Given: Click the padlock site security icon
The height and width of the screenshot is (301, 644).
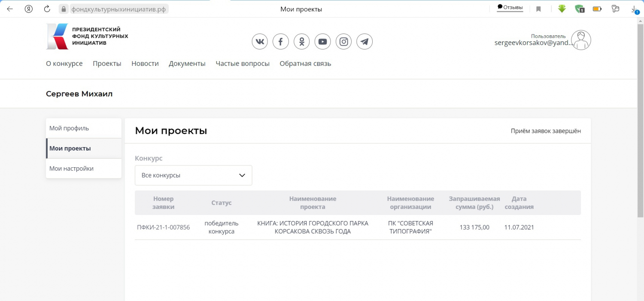Looking at the screenshot, I should (64, 9).
